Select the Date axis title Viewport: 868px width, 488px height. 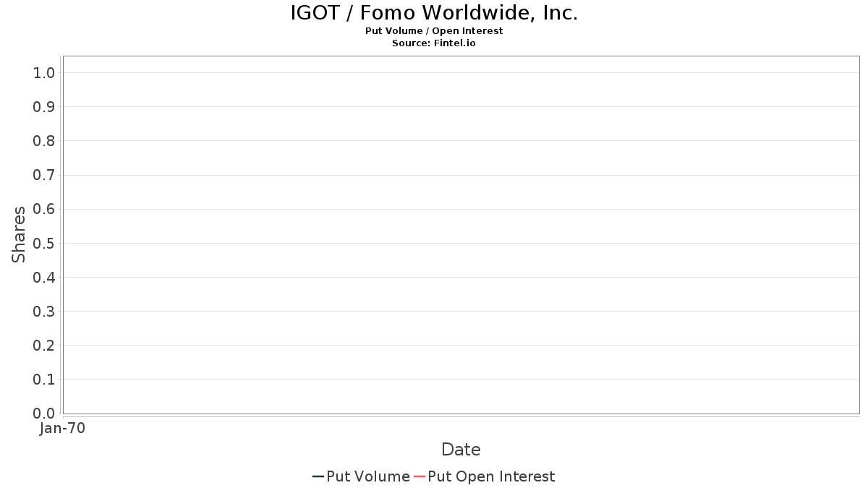(x=461, y=450)
